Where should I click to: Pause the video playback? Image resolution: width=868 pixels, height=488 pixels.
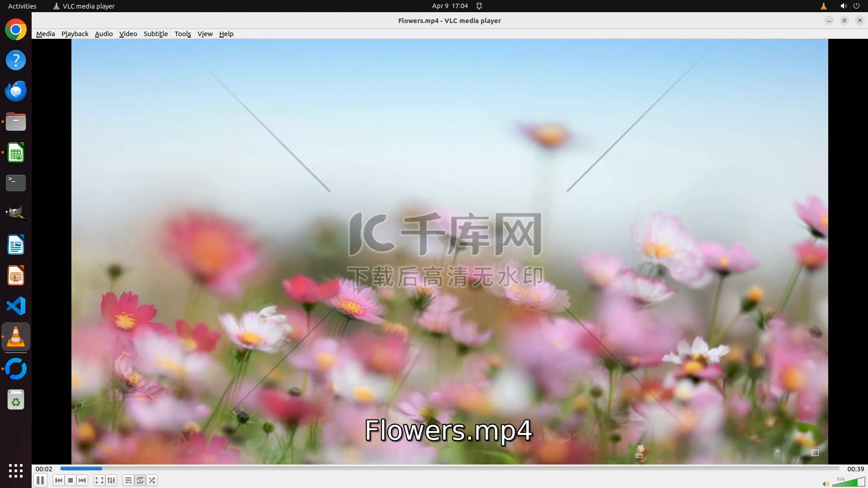[x=40, y=480]
